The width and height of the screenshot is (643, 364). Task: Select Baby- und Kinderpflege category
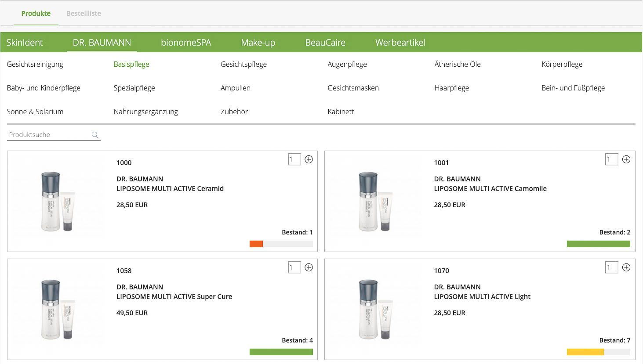coord(44,88)
